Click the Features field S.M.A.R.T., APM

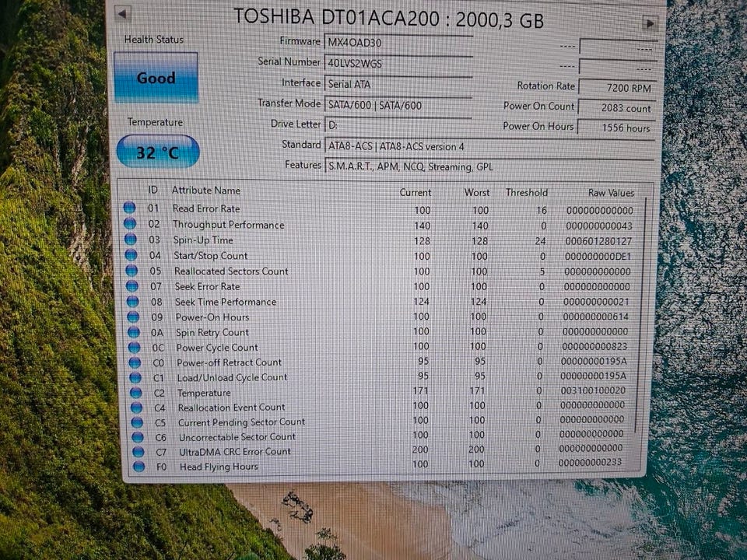(x=489, y=166)
